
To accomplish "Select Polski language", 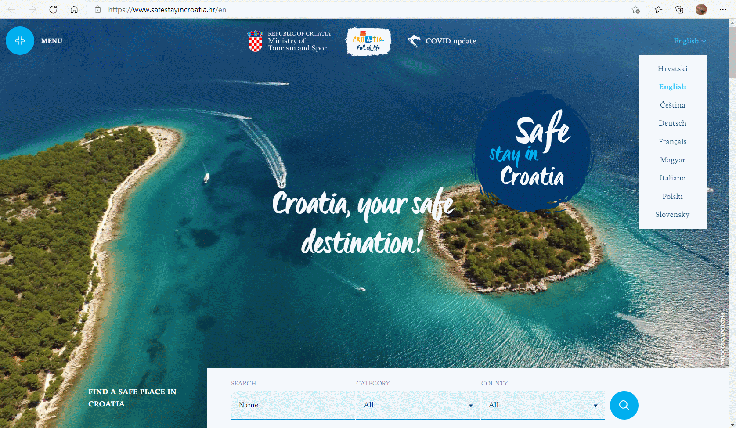I will pos(673,196).
